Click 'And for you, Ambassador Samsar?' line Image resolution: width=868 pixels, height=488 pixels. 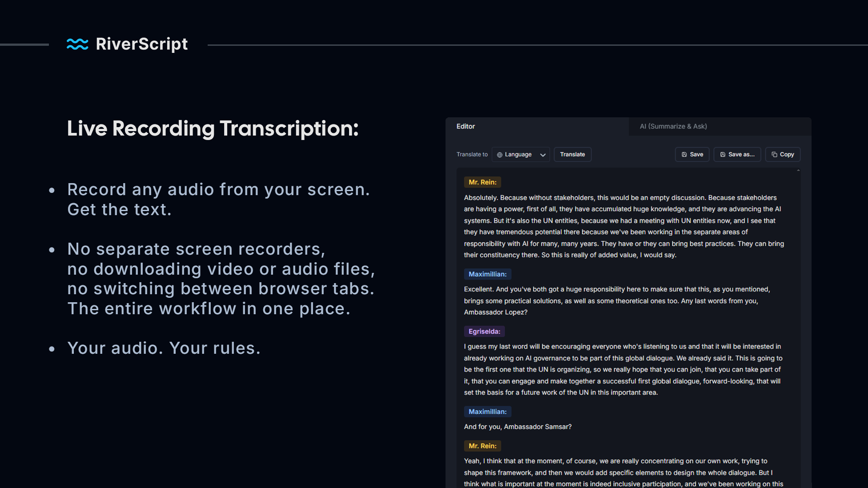tap(518, 427)
